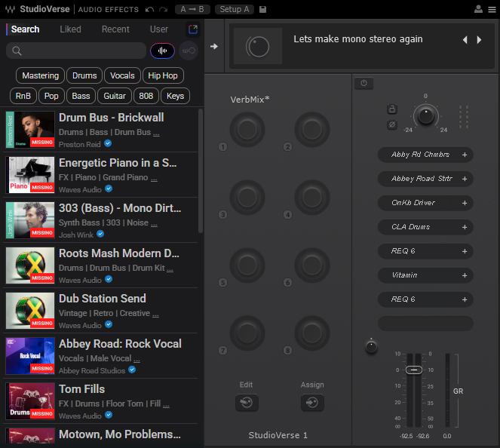Switch to the Recent tab
This screenshot has height=448, width=500.
point(115,29)
